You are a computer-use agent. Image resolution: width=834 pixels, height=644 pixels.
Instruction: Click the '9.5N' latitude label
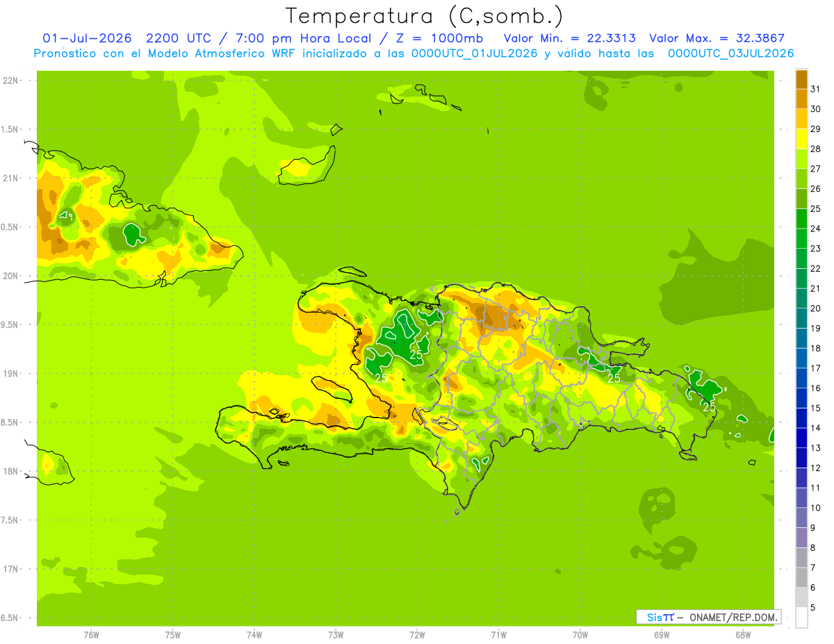[10, 324]
